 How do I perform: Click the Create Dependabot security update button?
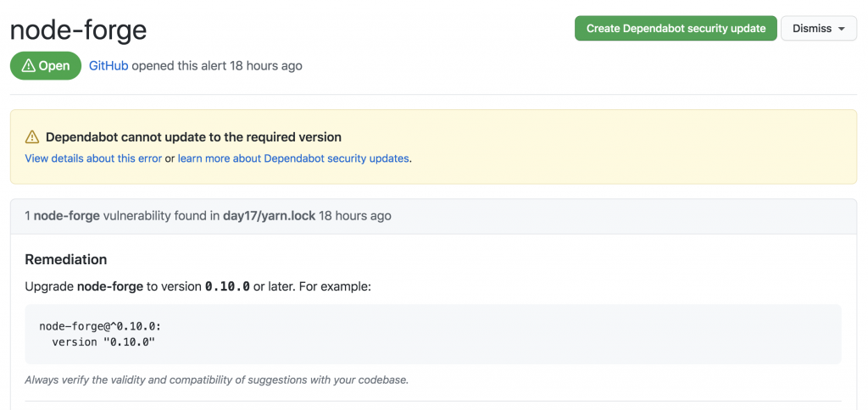point(676,28)
